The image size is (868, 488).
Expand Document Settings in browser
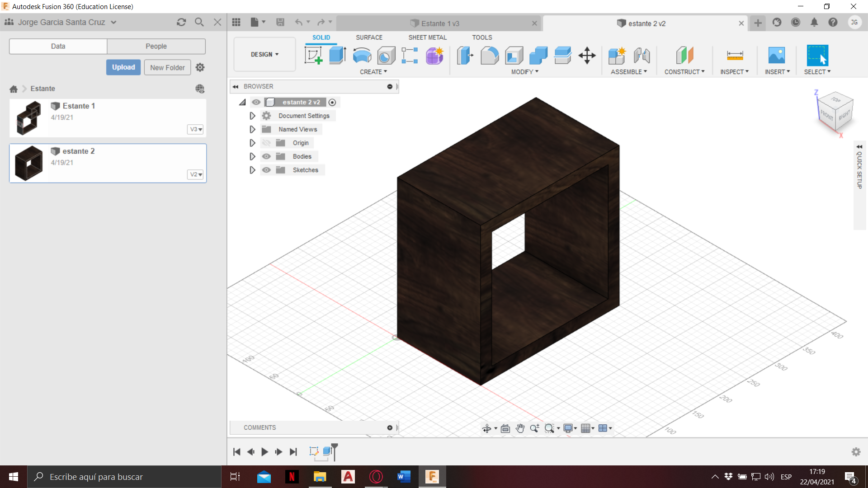click(x=253, y=116)
